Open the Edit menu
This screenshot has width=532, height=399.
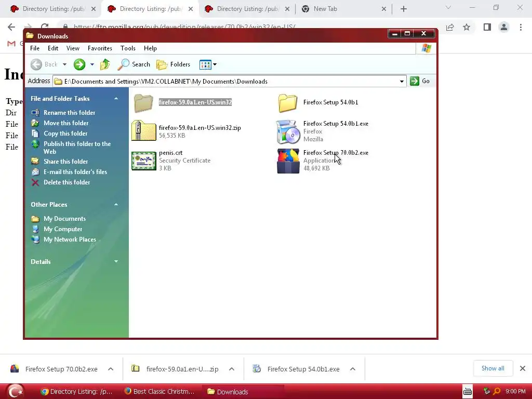click(x=53, y=48)
